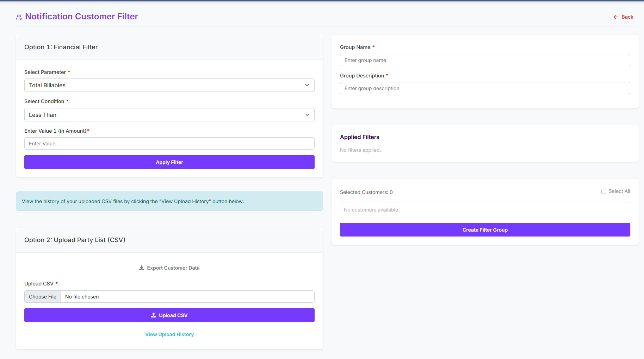The image size is (644, 359).
Task: Click the users icon beside page title
Action: click(x=19, y=17)
